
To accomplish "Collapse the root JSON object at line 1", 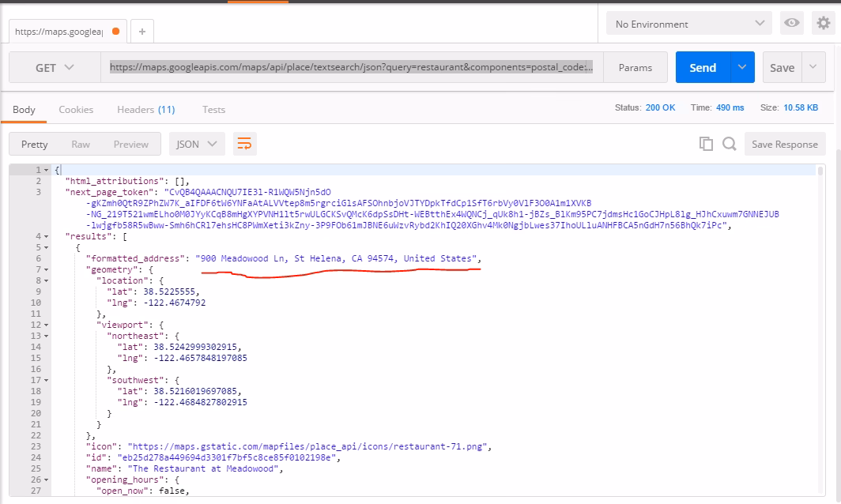I will click(48, 170).
